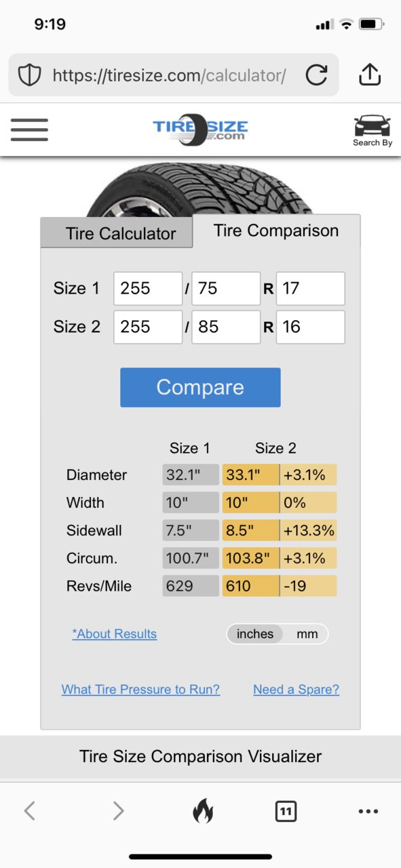401x868 pixels.
Task: Focus the Size 1 width field 255
Action: click(148, 288)
